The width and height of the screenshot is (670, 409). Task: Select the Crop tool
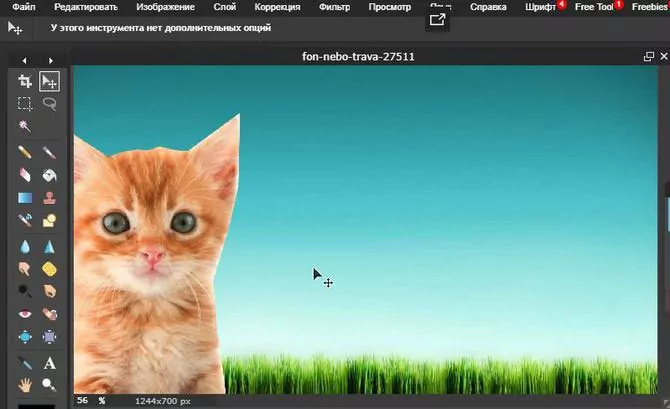[25, 81]
